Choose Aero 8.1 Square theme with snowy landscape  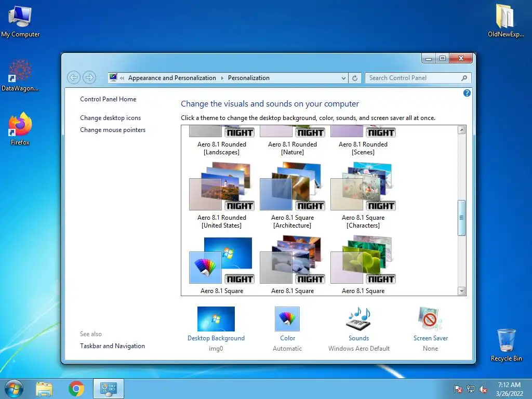tap(292, 264)
